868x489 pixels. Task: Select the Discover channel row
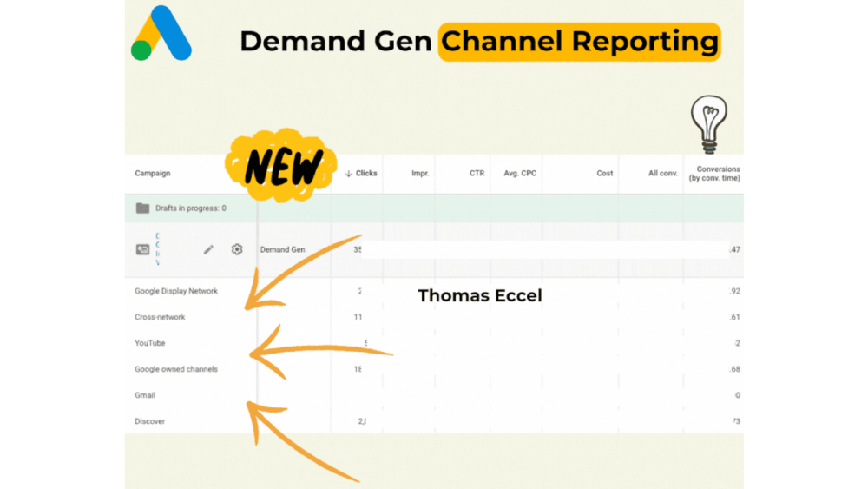click(x=434, y=421)
